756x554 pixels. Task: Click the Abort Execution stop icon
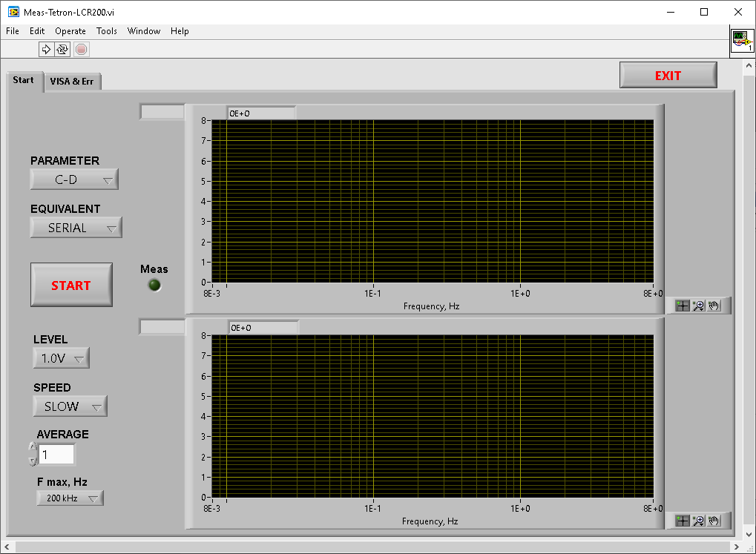pyautogui.click(x=81, y=49)
